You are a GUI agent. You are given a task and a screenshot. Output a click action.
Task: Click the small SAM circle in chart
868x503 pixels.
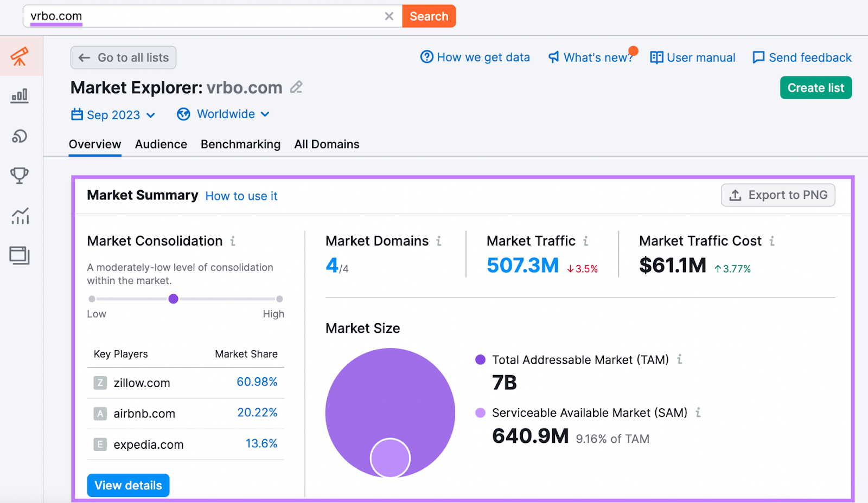(390, 458)
